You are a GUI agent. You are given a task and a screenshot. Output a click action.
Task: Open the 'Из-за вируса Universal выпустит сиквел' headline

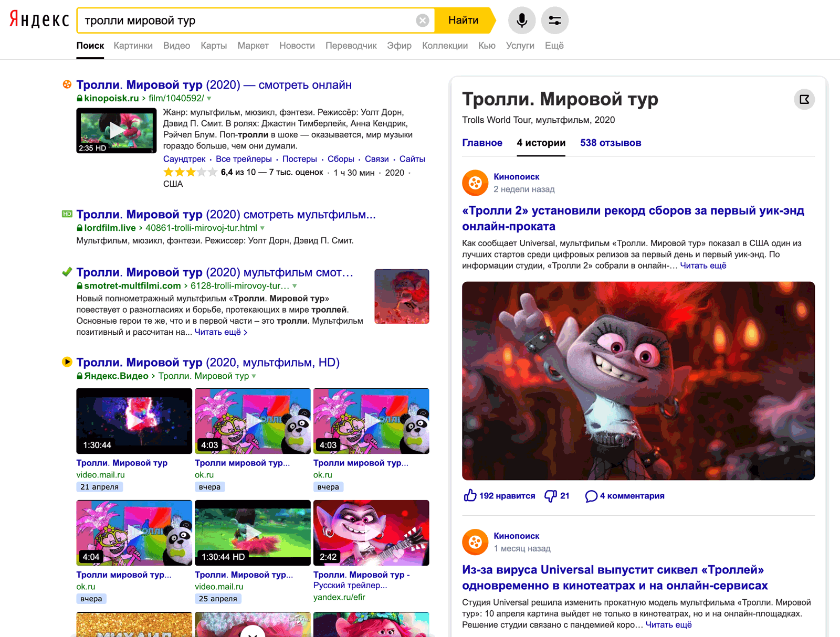pos(615,577)
